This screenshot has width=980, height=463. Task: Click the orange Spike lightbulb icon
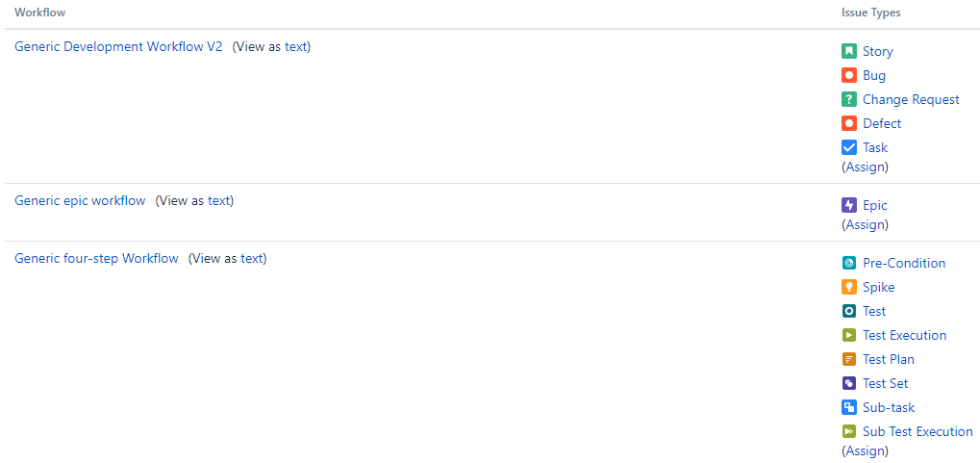[x=849, y=287]
